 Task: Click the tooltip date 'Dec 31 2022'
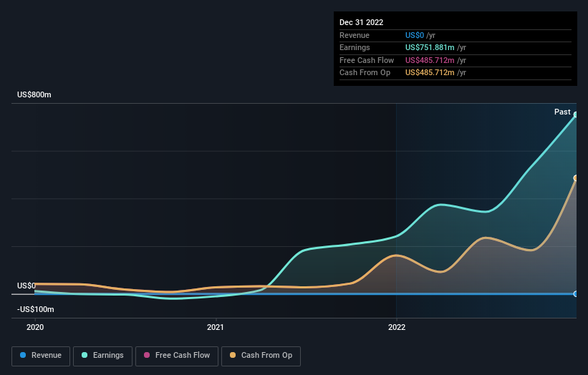tap(361, 22)
